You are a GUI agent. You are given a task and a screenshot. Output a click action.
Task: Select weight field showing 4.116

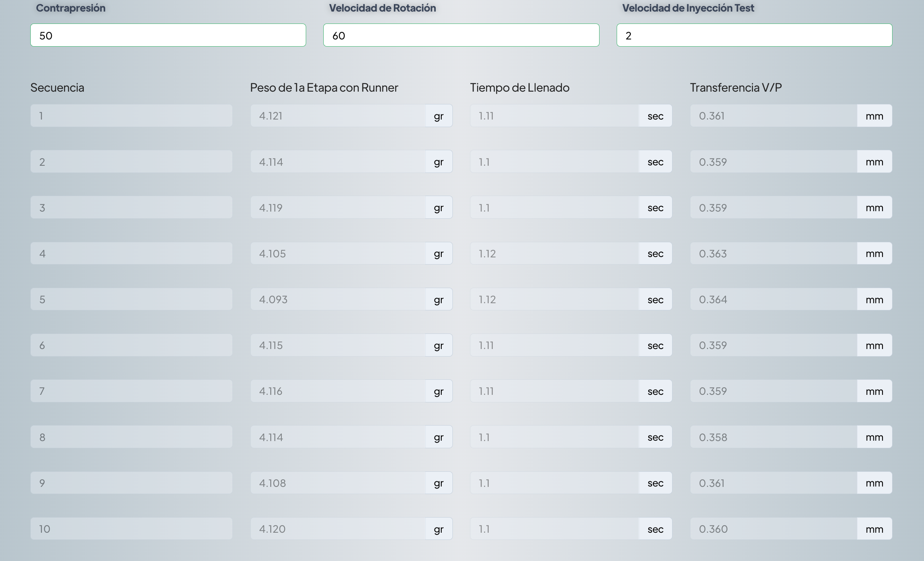click(x=338, y=391)
